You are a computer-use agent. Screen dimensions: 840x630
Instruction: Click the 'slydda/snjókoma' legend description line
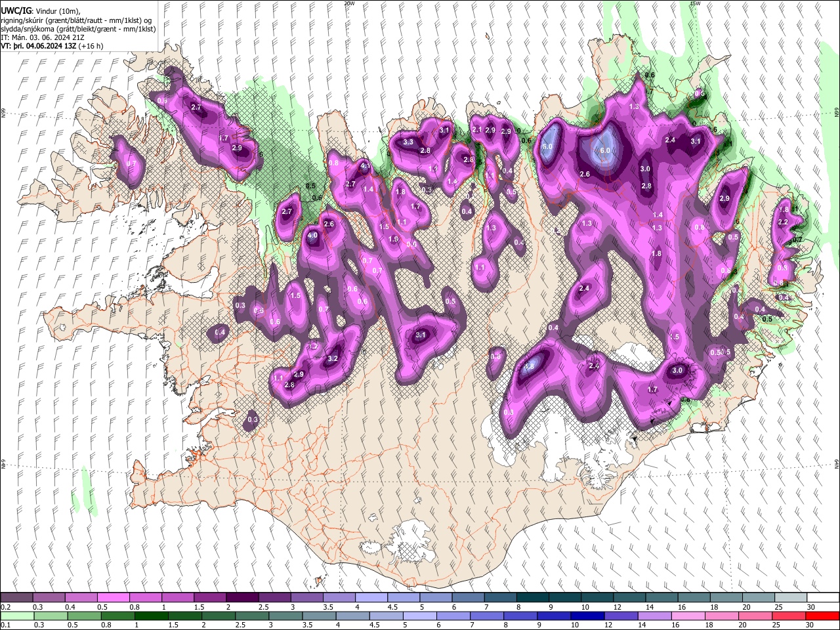78,29
